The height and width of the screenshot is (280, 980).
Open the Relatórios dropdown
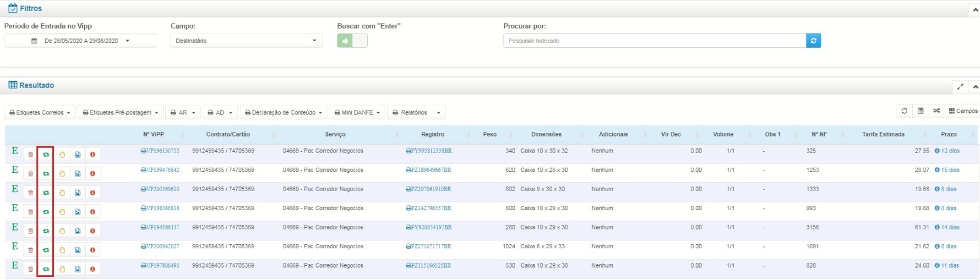(417, 112)
